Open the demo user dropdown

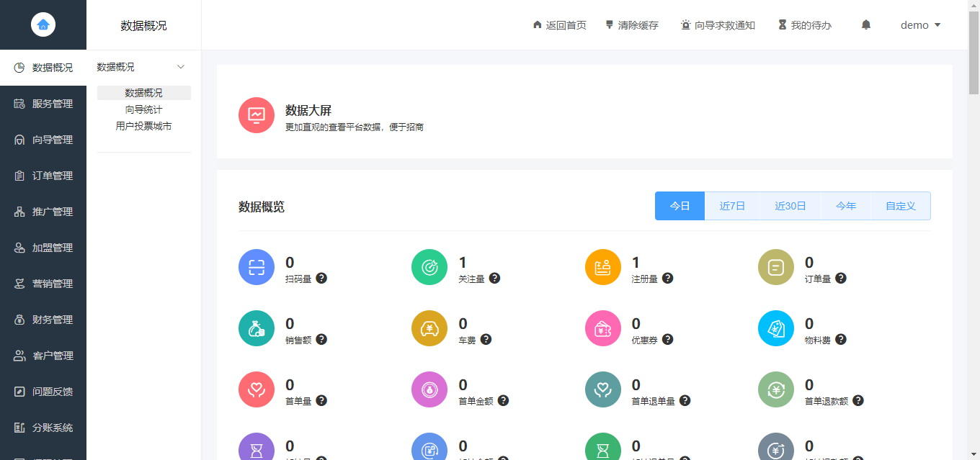point(921,25)
